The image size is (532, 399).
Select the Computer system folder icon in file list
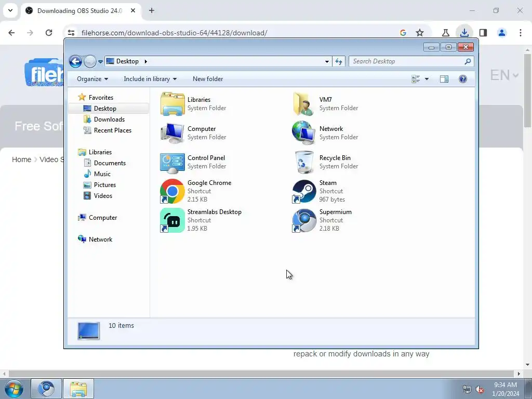172,133
